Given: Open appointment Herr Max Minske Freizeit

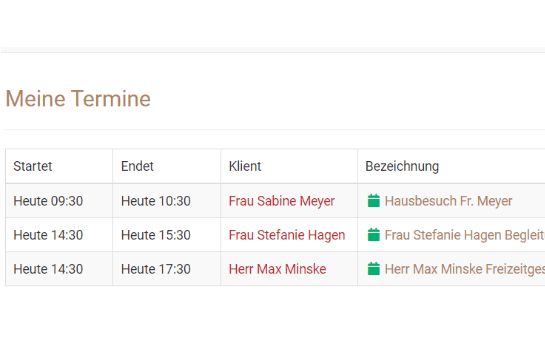Looking at the screenshot, I should click(465, 269).
